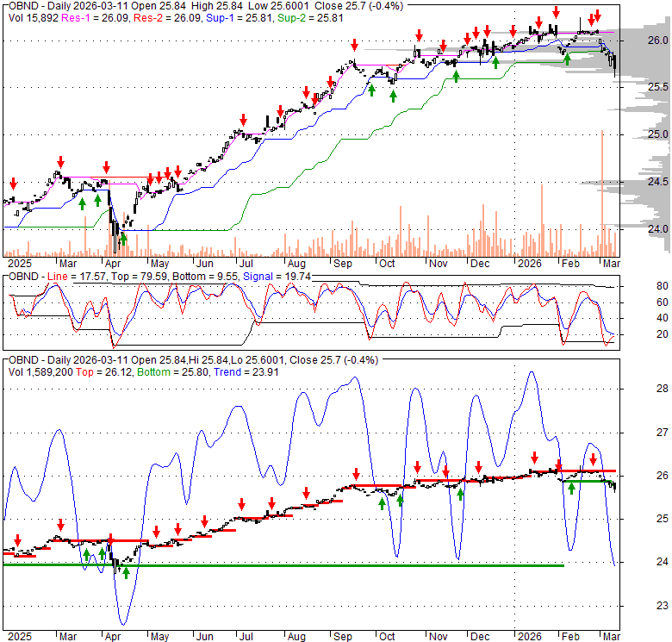This screenshot has height=642, width=672.
Task: Click the first red arrow above January 2025
Action: [x=14, y=184]
